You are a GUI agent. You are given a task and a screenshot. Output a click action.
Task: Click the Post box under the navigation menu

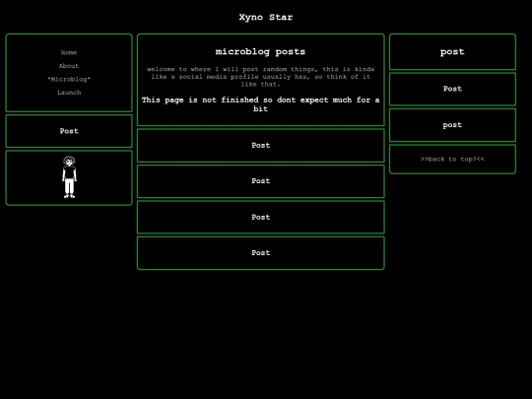pyautogui.click(x=69, y=131)
